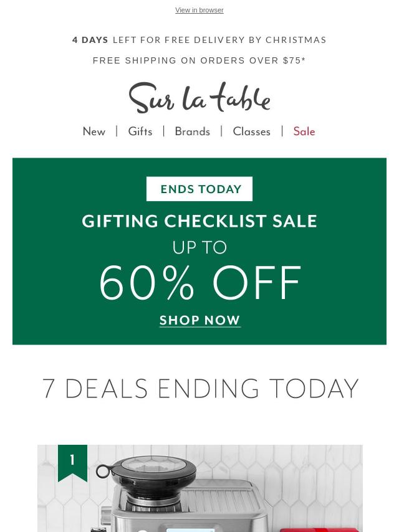Click the UP TO text in the banner
Viewport: 399px width, 532px height.
point(199,247)
